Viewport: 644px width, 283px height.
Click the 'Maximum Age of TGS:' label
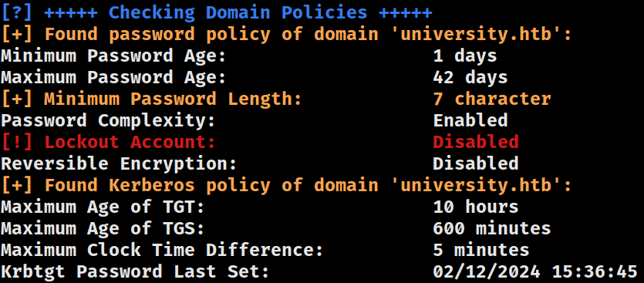pos(103,228)
